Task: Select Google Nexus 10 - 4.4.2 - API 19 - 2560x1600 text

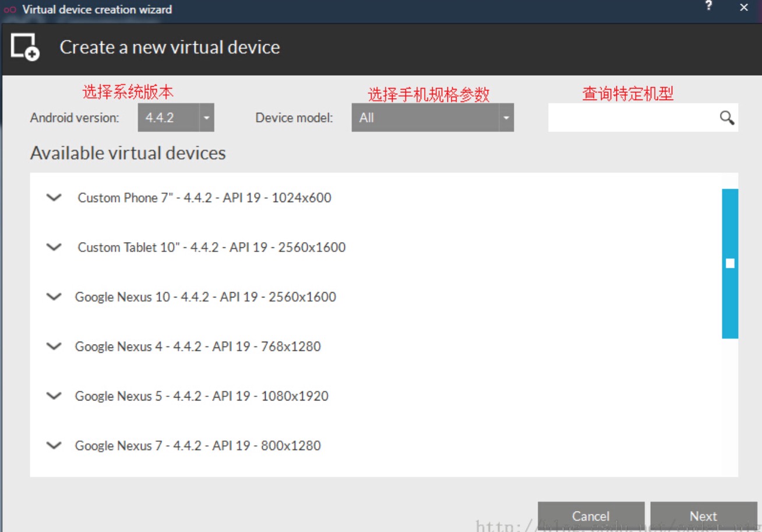Action: (x=206, y=297)
